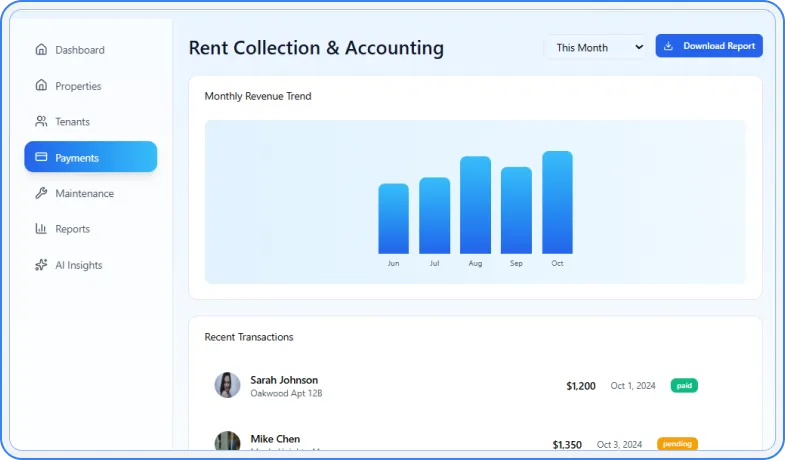
Task: Click the AI Insights sparkle icon
Action: coord(41,265)
